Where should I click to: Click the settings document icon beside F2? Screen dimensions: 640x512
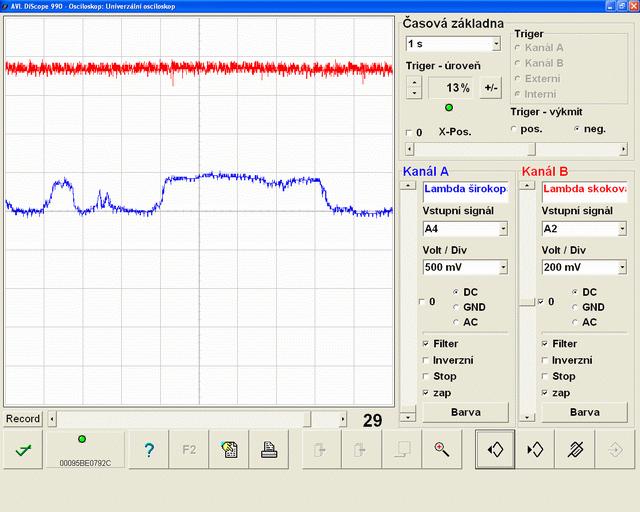coord(228,450)
